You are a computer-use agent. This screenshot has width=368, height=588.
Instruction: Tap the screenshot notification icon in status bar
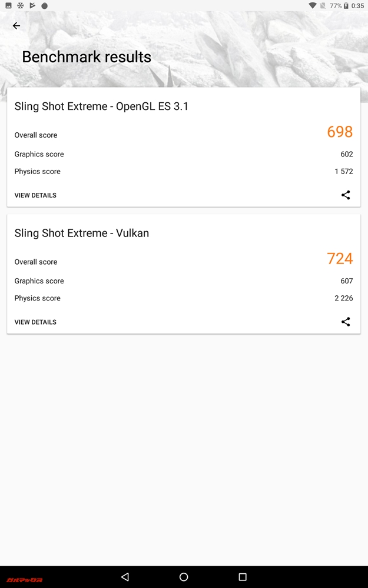(8, 5)
